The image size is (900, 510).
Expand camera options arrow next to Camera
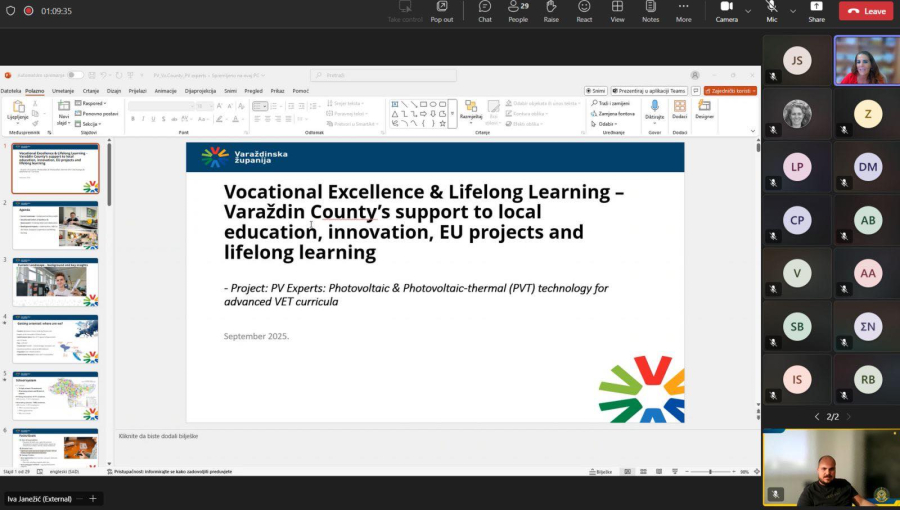tap(748, 11)
